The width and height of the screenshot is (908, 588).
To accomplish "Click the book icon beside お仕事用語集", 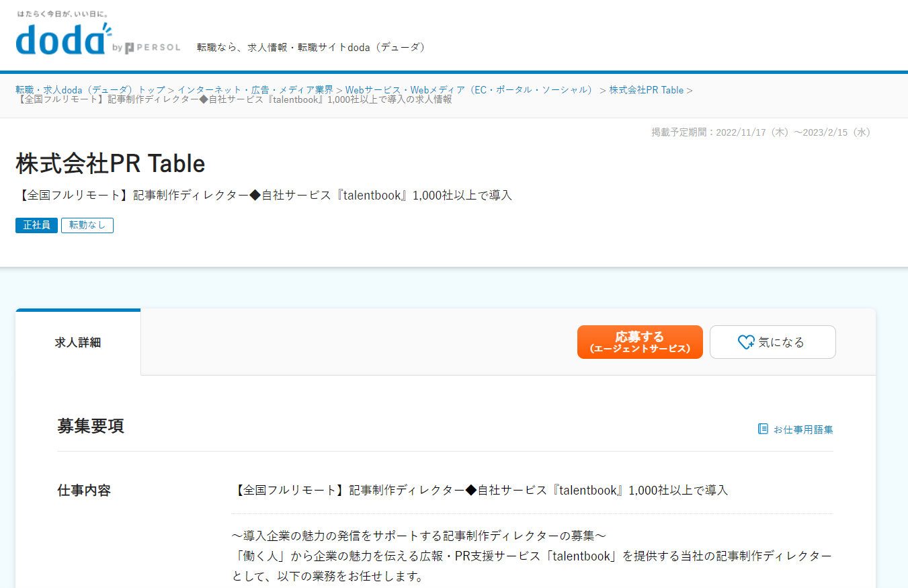I will coord(763,429).
